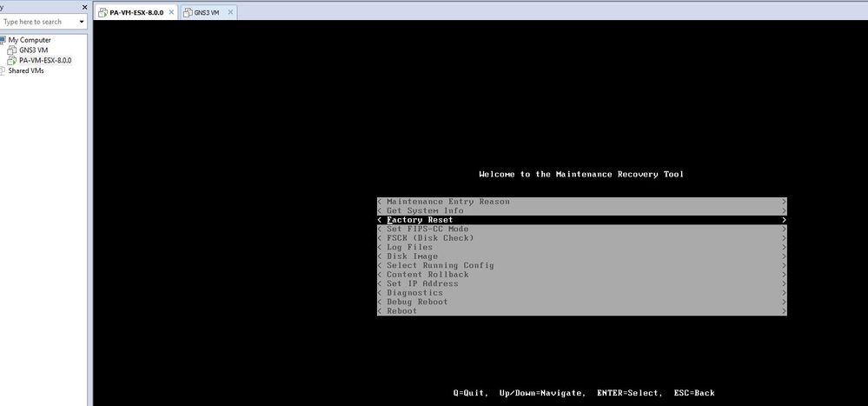This screenshot has width=868, height=406.
Task: Choose the highlighted Factory Reset entry
Action: (x=582, y=220)
